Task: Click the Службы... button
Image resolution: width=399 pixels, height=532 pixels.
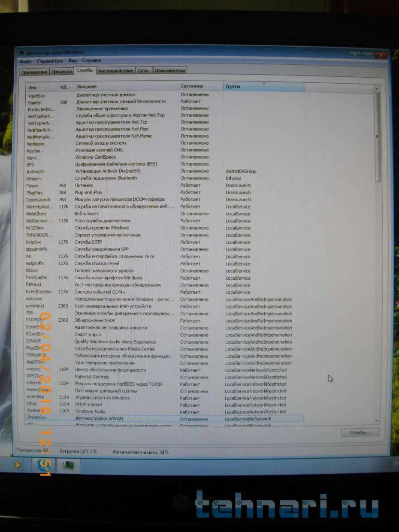Action: 360,432
